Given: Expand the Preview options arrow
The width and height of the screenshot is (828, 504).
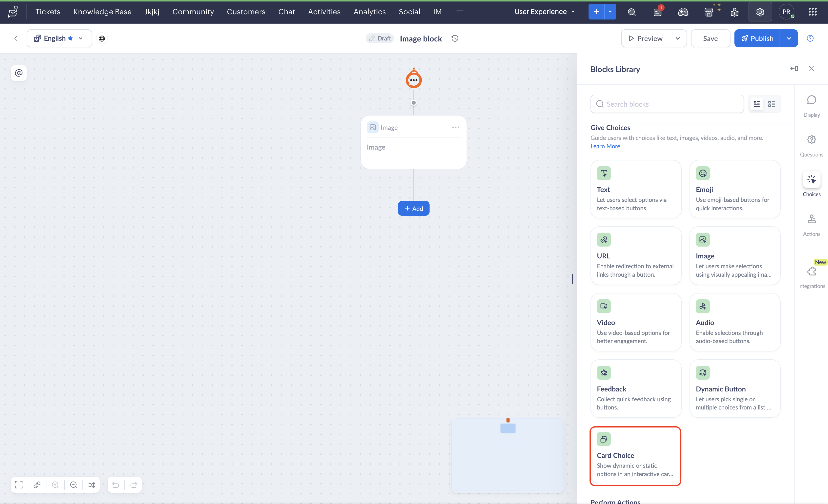Looking at the screenshot, I should [677, 38].
